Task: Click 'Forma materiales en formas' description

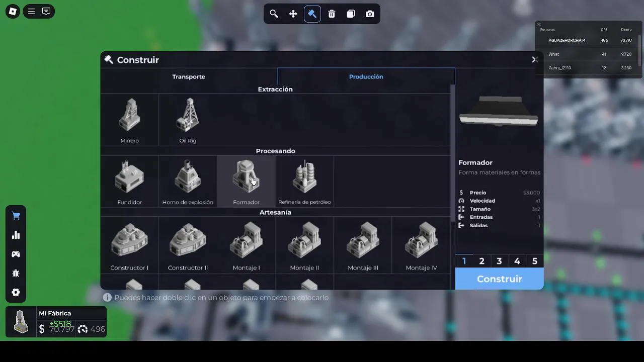Action: point(499,172)
